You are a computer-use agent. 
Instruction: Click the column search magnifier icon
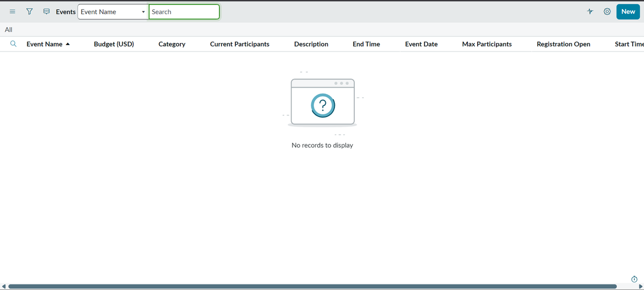[13, 44]
